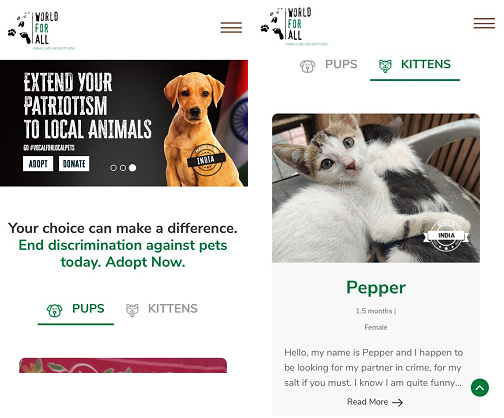Click the Read More arrow icon
Screen dimensions: 504x418
[397, 402]
